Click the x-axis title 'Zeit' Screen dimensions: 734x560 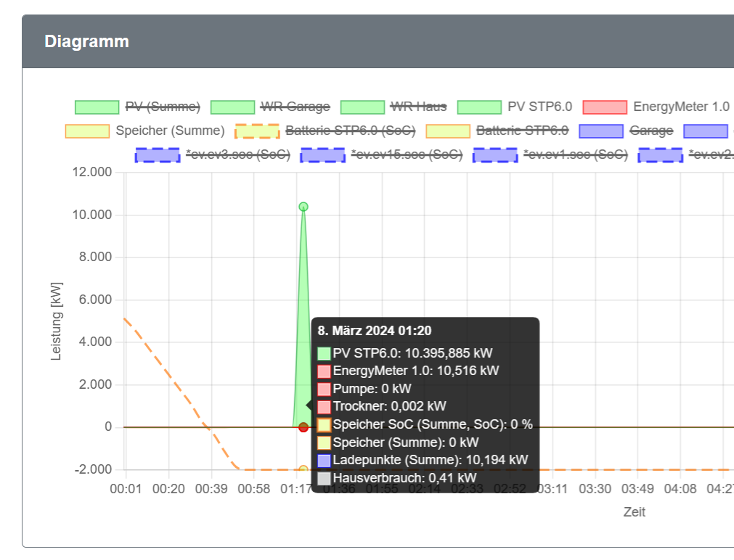(635, 512)
